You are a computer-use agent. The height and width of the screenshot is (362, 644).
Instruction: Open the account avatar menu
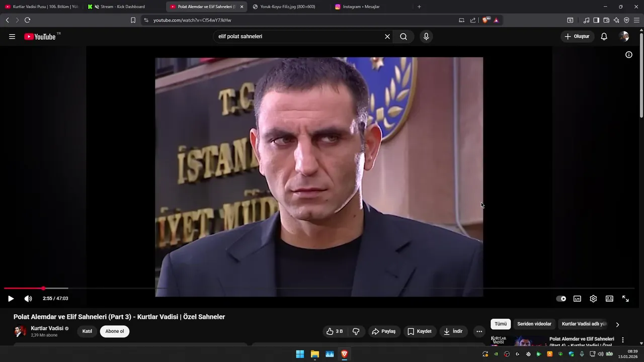pyautogui.click(x=624, y=37)
